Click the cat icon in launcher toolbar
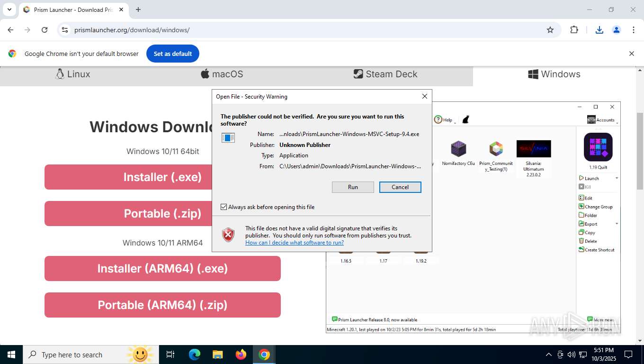Viewport: 644px width, 364px height. point(465,119)
